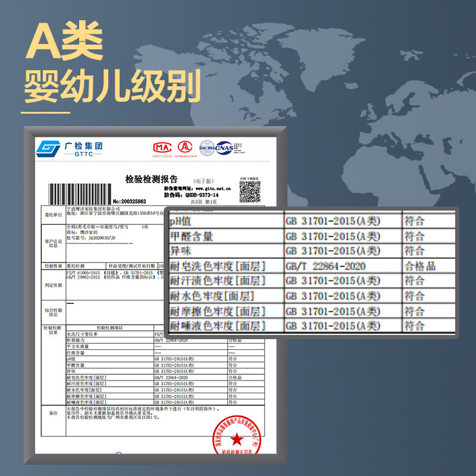Select the 'A类' gold headline

tap(64, 40)
